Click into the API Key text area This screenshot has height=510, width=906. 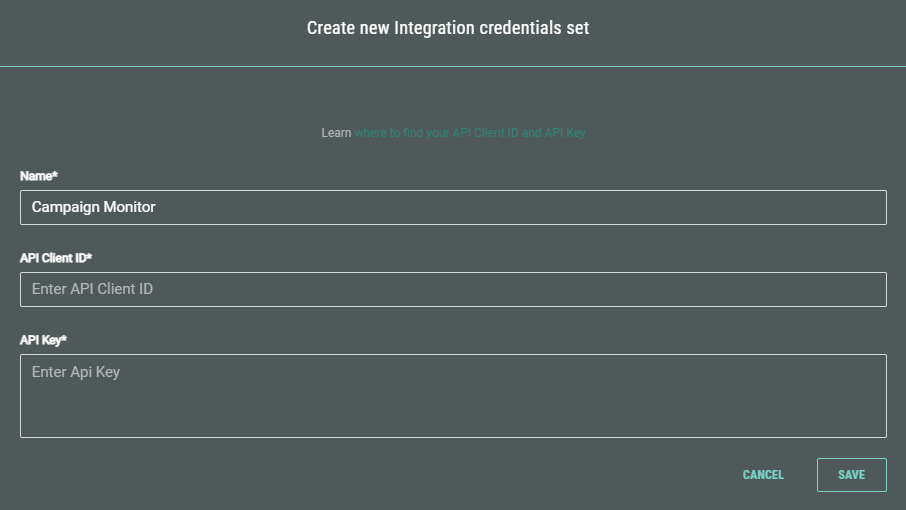pyautogui.click(x=452, y=396)
